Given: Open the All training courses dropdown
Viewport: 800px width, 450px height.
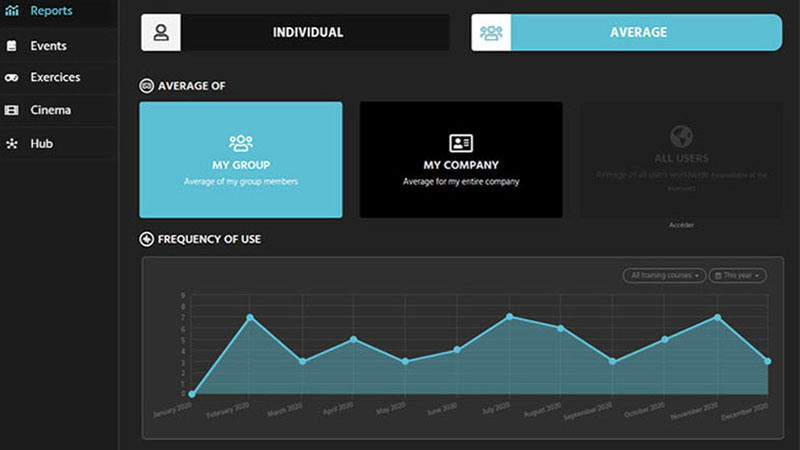Looking at the screenshot, I should [664, 276].
